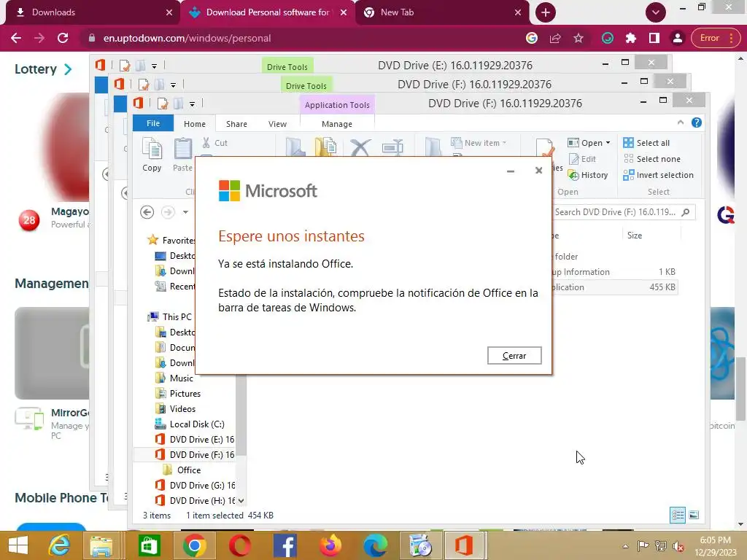The height and width of the screenshot is (560, 747).
Task: Switch to the Home ribbon tab
Action: 194,124
